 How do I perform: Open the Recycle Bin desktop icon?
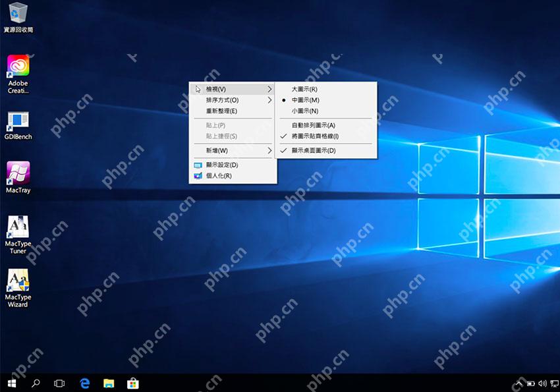tap(18, 18)
